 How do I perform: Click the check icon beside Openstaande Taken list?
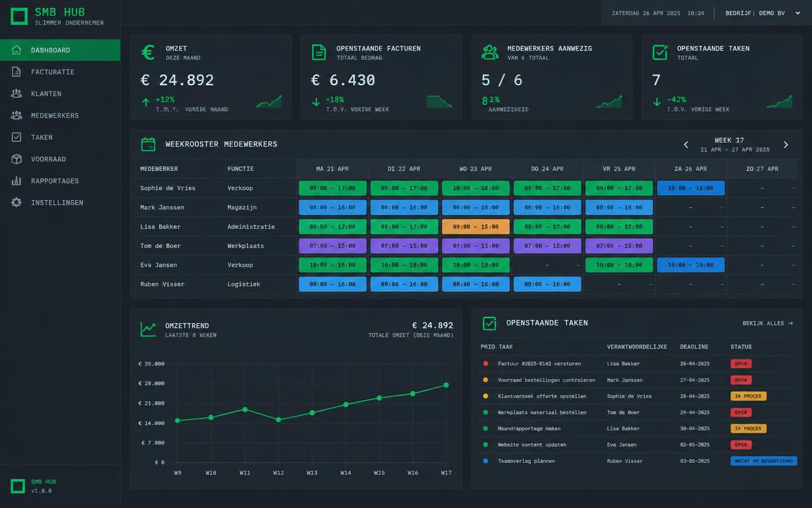[x=489, y=323]
